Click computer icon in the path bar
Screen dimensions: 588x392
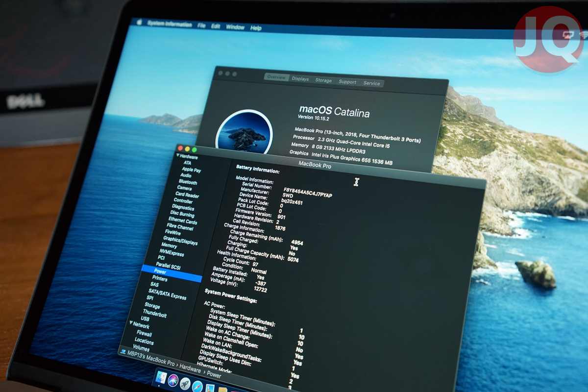pos(123,351)
